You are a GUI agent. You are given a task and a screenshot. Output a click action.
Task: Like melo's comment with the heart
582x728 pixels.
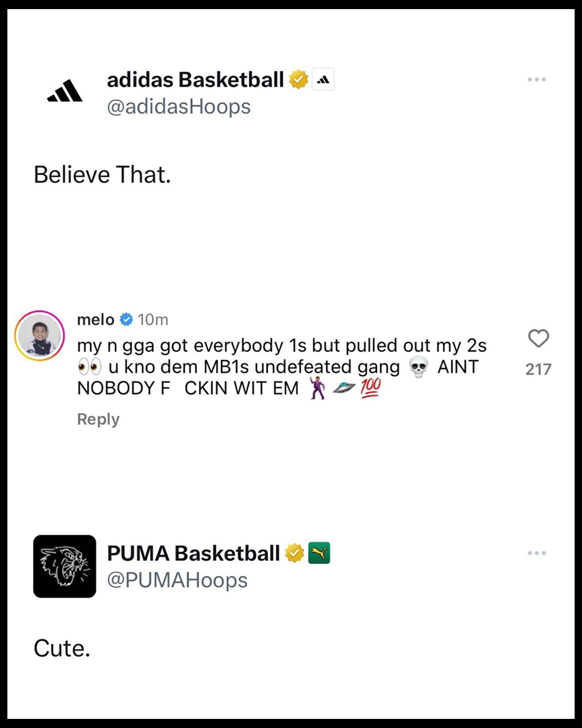pos(538,338)
